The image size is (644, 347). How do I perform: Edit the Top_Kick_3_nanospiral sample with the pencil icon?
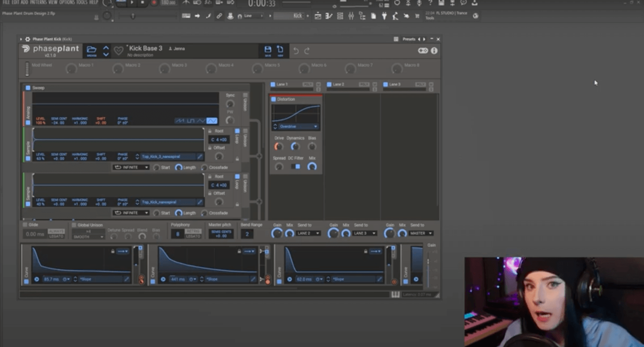pos(200,157)
